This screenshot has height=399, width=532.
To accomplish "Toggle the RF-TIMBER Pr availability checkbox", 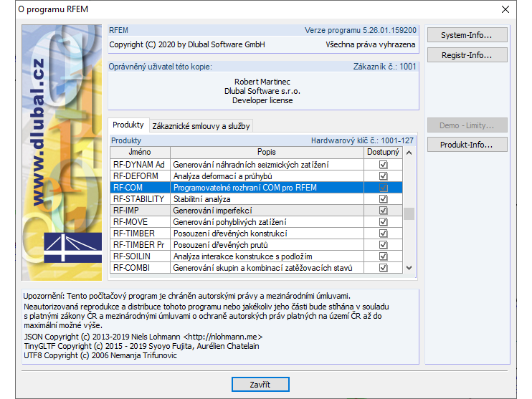I will tap(383, 245).
